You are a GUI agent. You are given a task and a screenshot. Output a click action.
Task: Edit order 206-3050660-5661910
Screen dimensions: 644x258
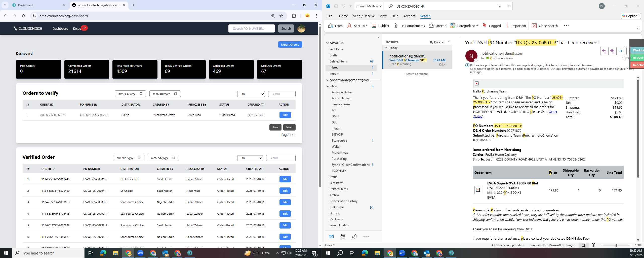tap(285, 115)
